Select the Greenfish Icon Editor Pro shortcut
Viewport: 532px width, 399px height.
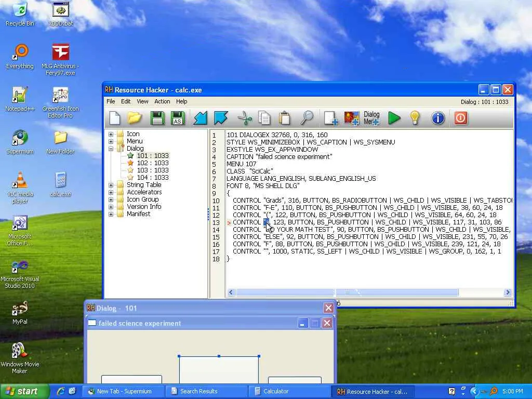pos(60,102)
